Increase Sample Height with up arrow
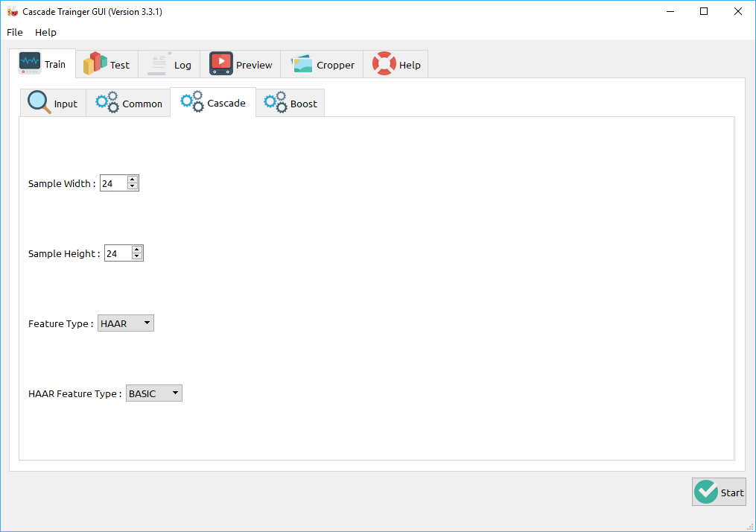 (x=137, y=250)
